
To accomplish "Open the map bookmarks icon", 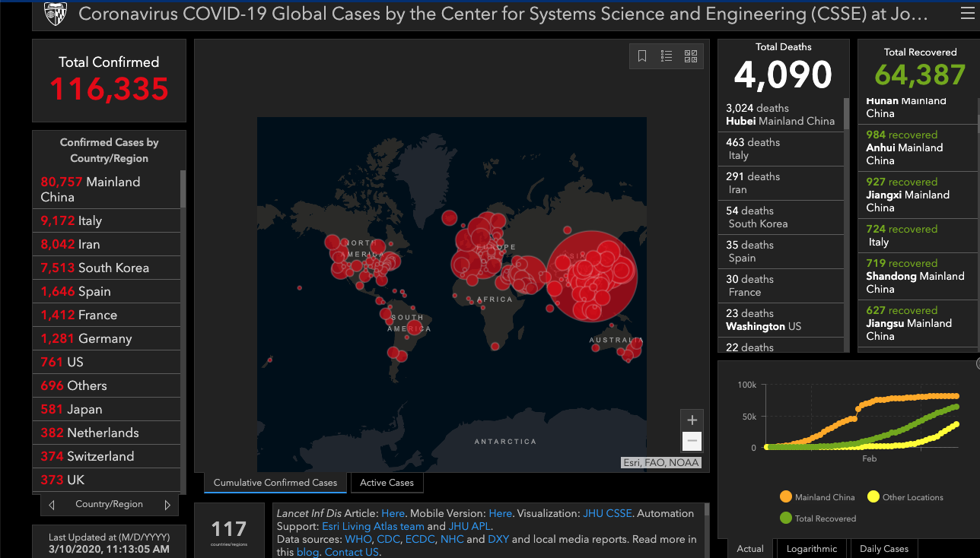I will pyautogui.click(x=642, y=56).
